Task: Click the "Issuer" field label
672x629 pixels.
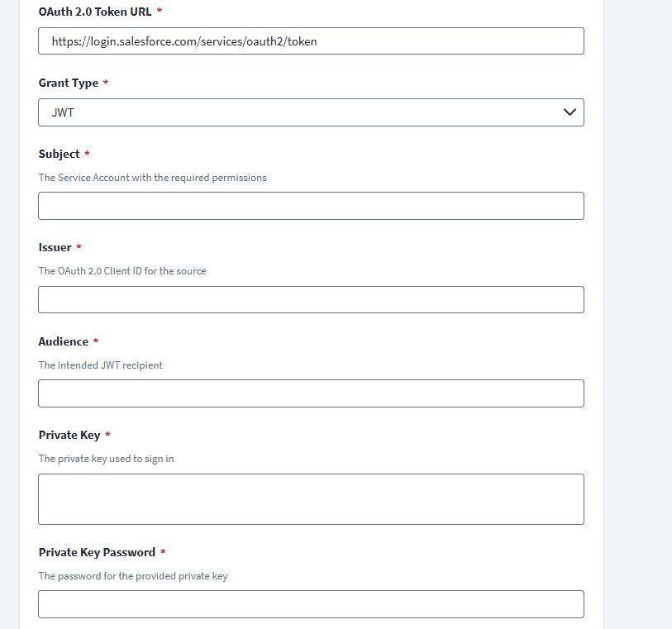Action: pos(55,248)
